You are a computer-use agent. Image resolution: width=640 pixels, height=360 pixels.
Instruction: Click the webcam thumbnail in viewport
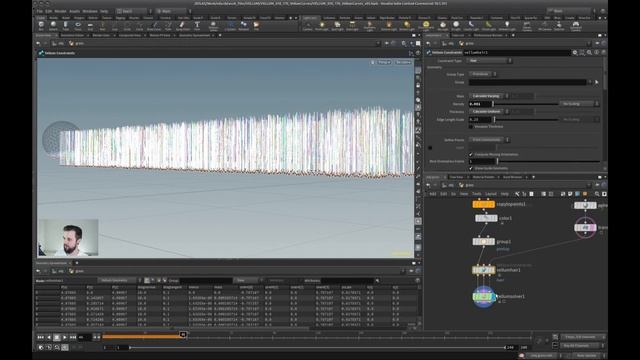[x=68, y=237]
